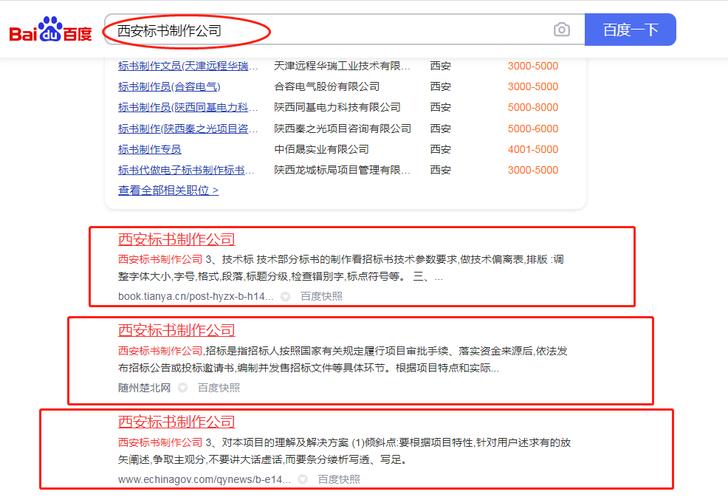Screen dimensions: 728x500
Task: Open job link 标书制作文员(天津远程华瑞
Action: point(188,66)
